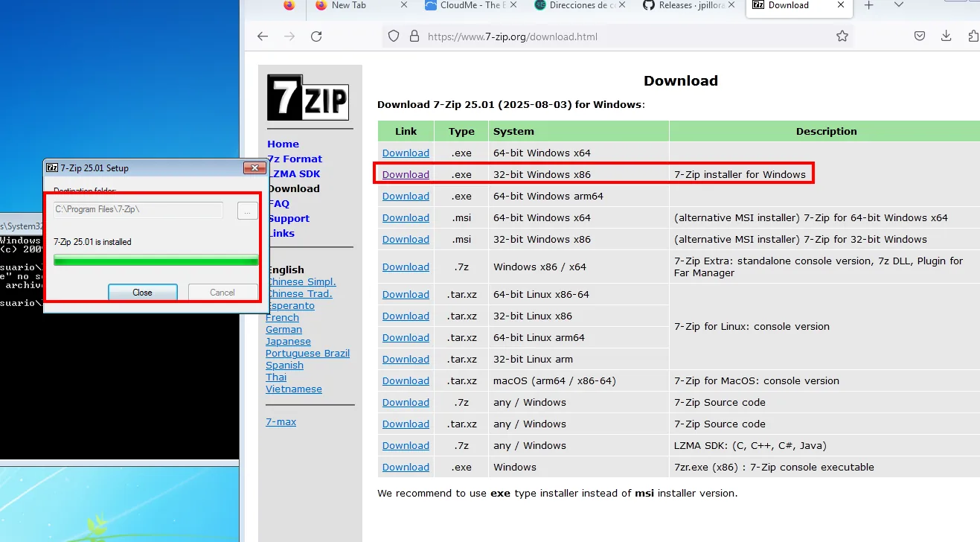Viewport: 980px width, 542px height.
Task: Download the 7zr.exe console executable
Action: pyautogui.click(x=406, y=467)
